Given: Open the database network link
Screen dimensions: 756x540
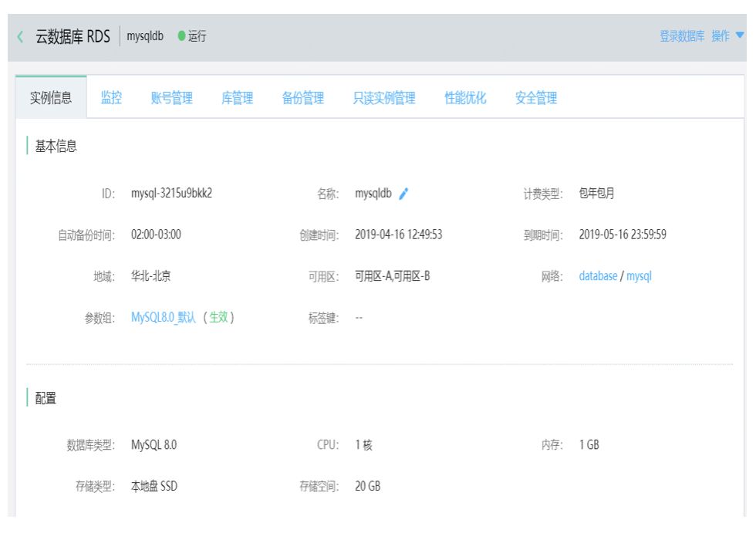Looking at the screenshot, I should click(x=598, y=276).
